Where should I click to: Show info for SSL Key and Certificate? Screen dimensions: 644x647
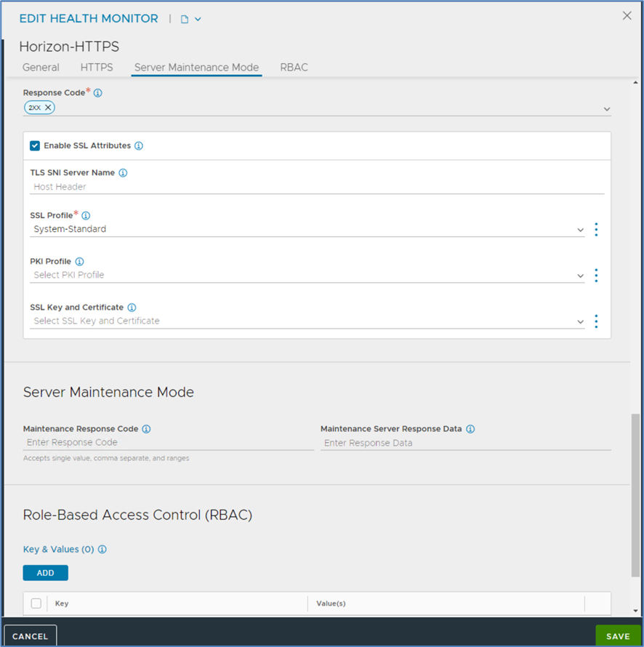[132, 308]
